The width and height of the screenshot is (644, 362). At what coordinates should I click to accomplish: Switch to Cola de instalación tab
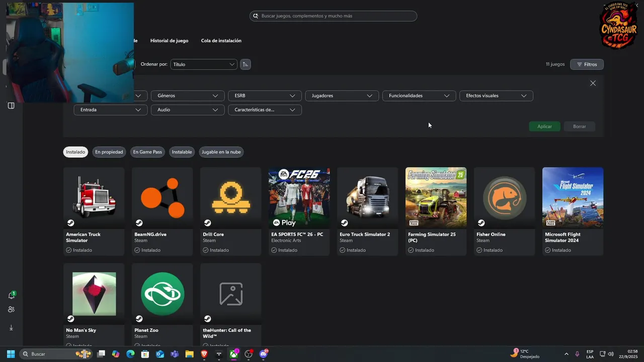tap(221, 41)
